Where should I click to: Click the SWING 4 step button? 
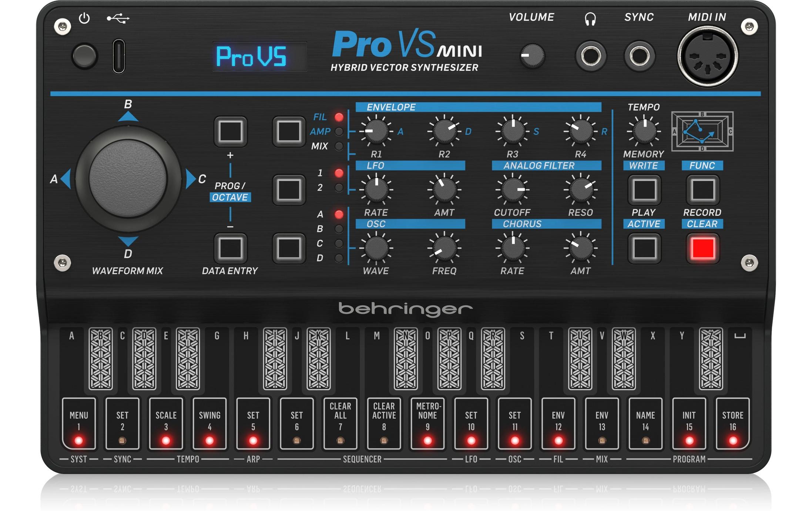click(x=209, y=423)
